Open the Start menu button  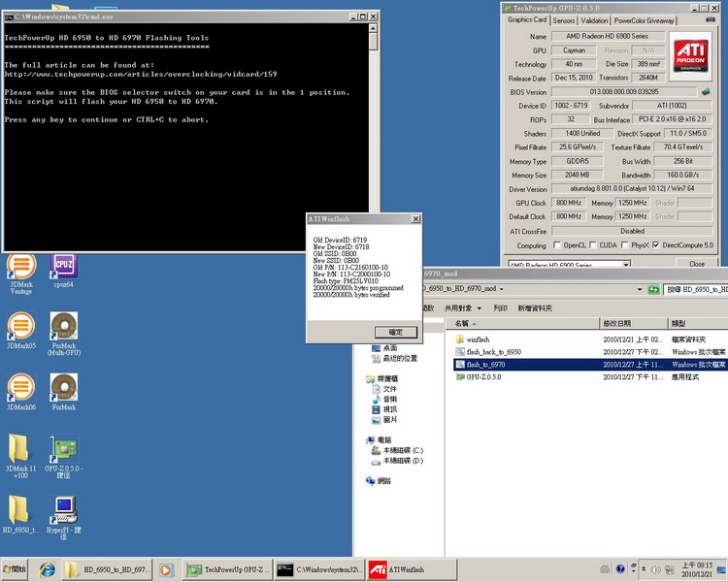[15, 569]
